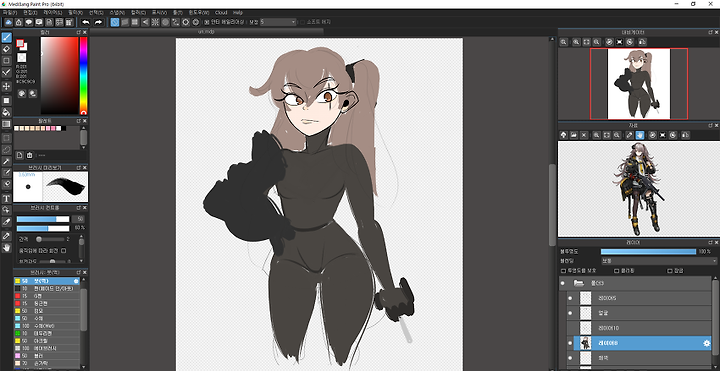Enable the lock checkbox in layer panel
Viewport: 720px width, 371px height.
pyautogui.click(x=670, y=271)
